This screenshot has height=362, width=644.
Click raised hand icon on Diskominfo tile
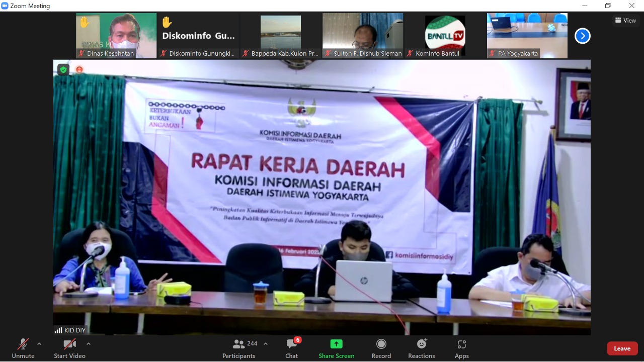tap(167, 22)
